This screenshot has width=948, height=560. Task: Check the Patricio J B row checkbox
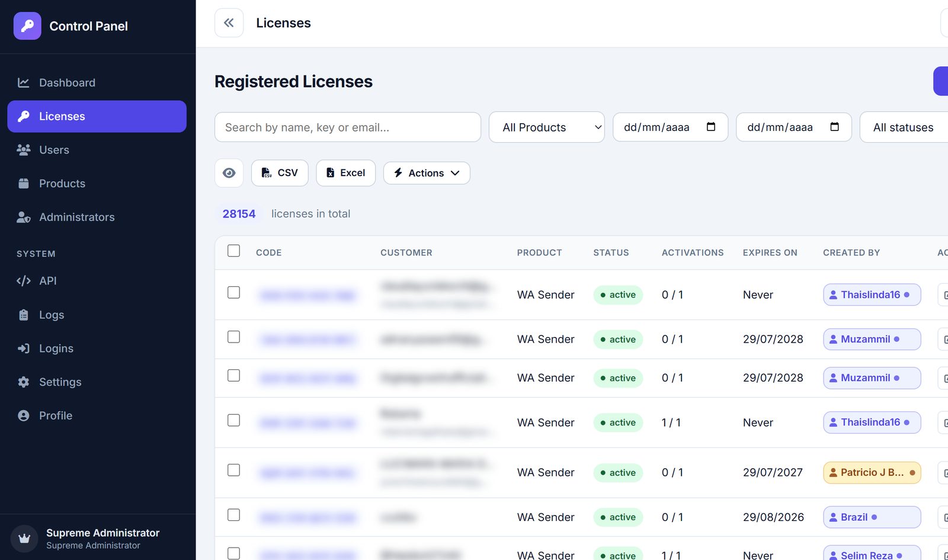[x=234, y=471]
